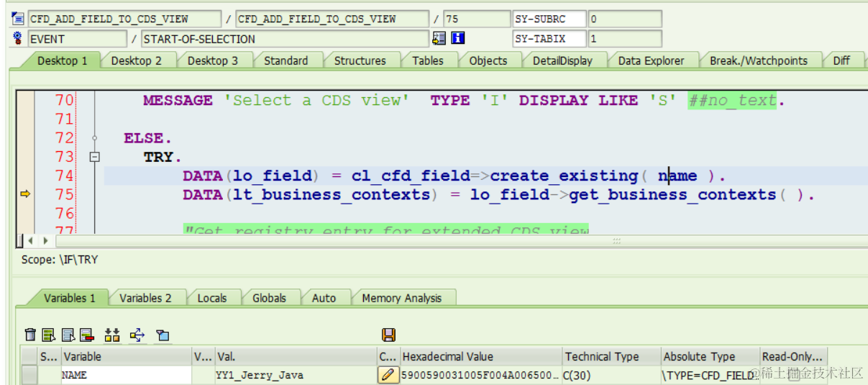Viewport: 868px width, 385px height.
Task: Click the Hexadecimal Value column header
Action: 480,356
